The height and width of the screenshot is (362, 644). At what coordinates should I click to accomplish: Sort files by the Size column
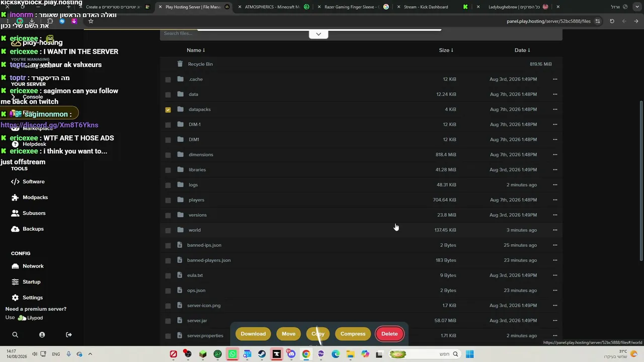446,50
